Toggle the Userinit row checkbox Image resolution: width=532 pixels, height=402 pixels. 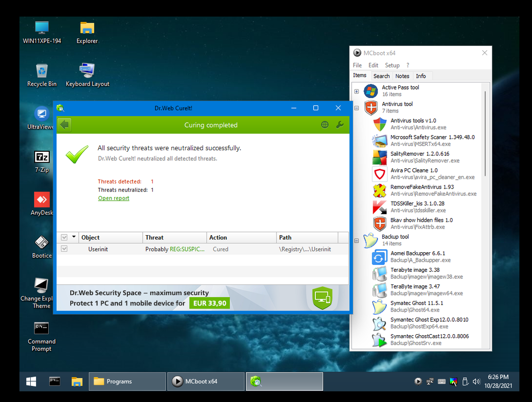pos(64,249)
